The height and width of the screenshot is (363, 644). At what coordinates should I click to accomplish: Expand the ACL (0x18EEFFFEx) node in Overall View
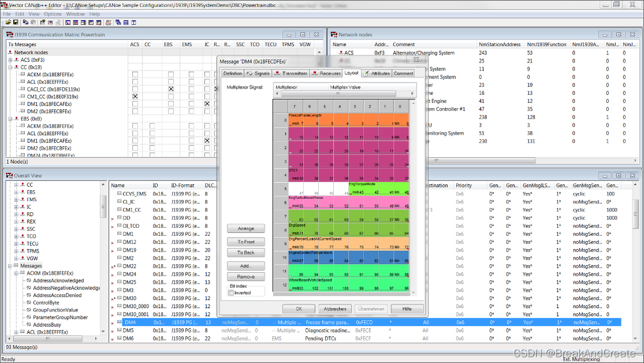(16, 332)
